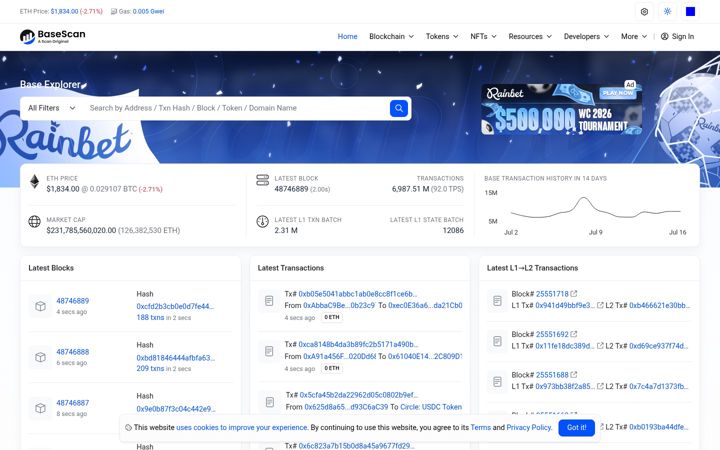
Task: Open block 48746889 link
Action: point(73,301)
